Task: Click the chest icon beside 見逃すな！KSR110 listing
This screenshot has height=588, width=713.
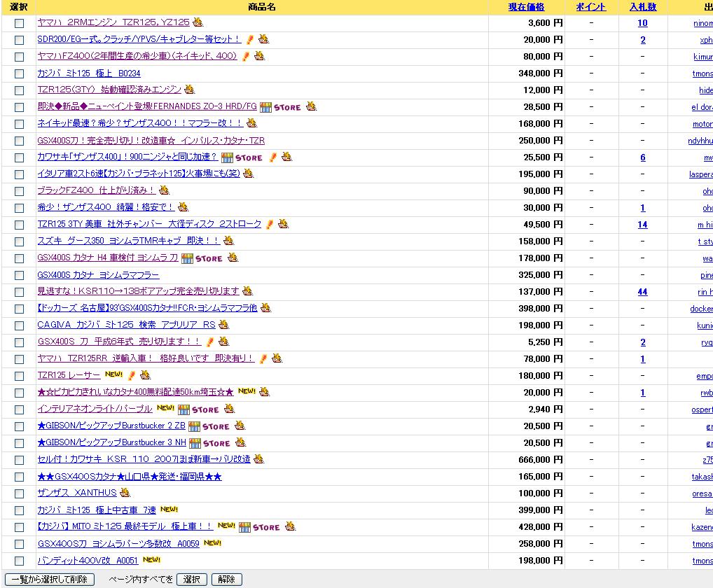Action: point(247,290)
